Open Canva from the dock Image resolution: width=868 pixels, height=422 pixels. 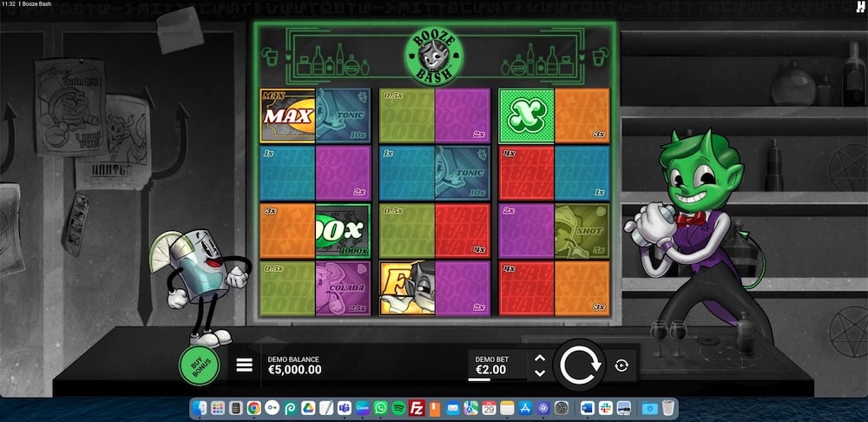click(x=363, y=409)
